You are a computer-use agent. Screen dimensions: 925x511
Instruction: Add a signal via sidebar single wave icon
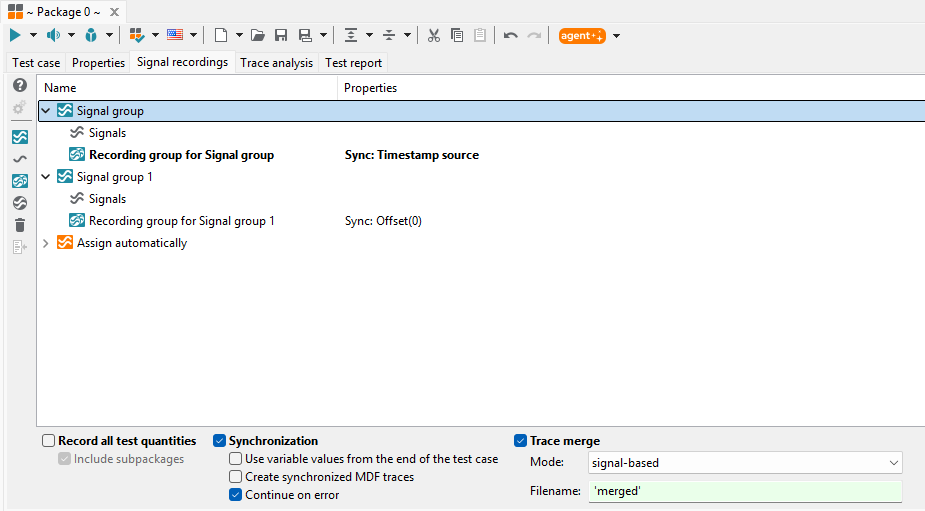pos(19,159)
